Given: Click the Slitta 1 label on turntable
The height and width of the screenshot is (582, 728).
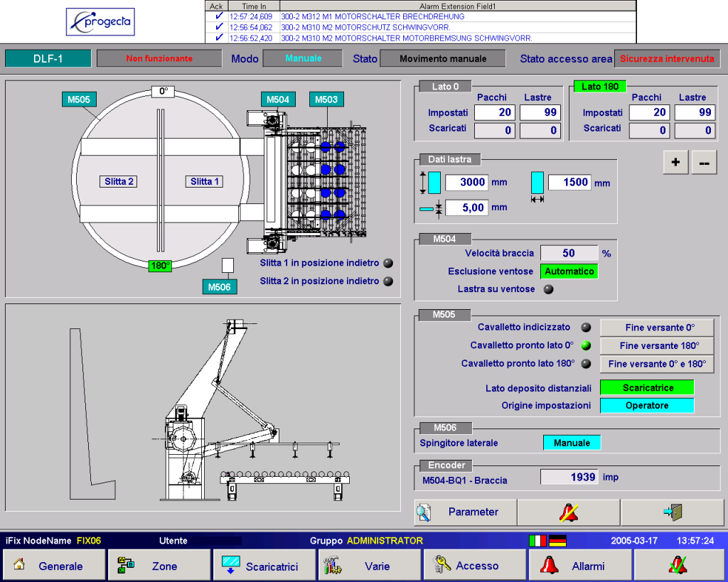Looking at the screenshot, I should [204, 181].
